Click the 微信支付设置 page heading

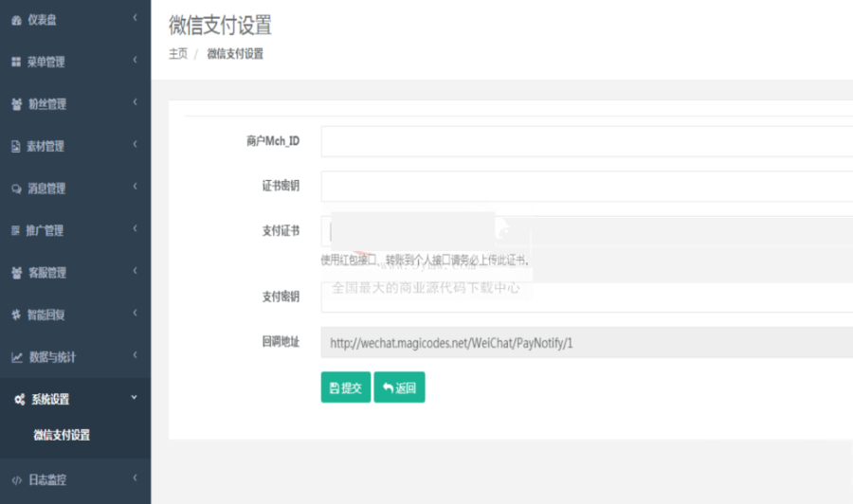pyautogui.click(x=220, y=25)
